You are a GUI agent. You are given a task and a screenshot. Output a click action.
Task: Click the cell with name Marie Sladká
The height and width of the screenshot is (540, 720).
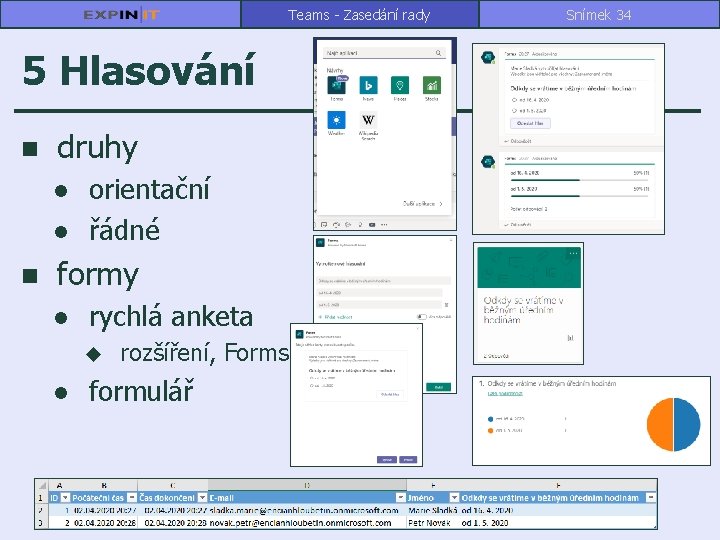pyautogui.click(x=433, y=510)
